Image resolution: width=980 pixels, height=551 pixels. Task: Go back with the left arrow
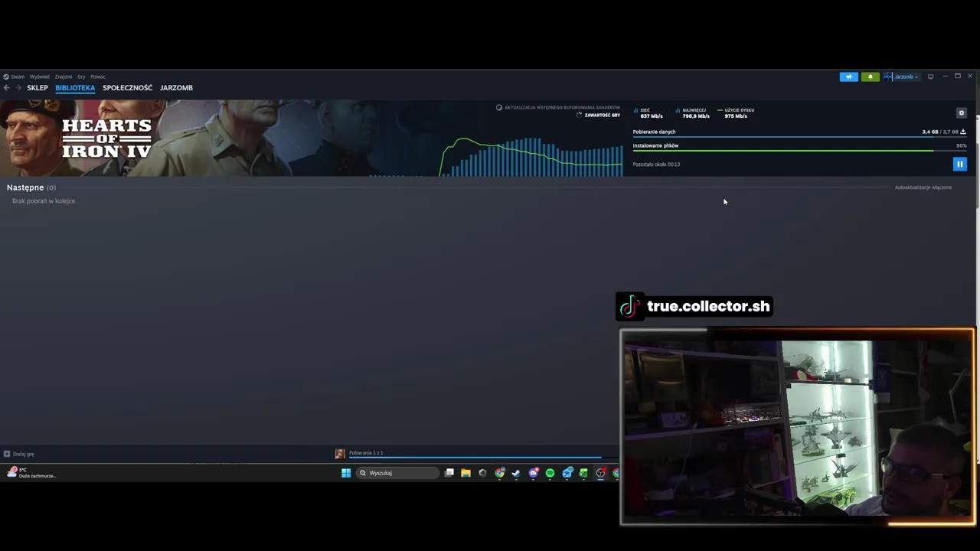6,88
